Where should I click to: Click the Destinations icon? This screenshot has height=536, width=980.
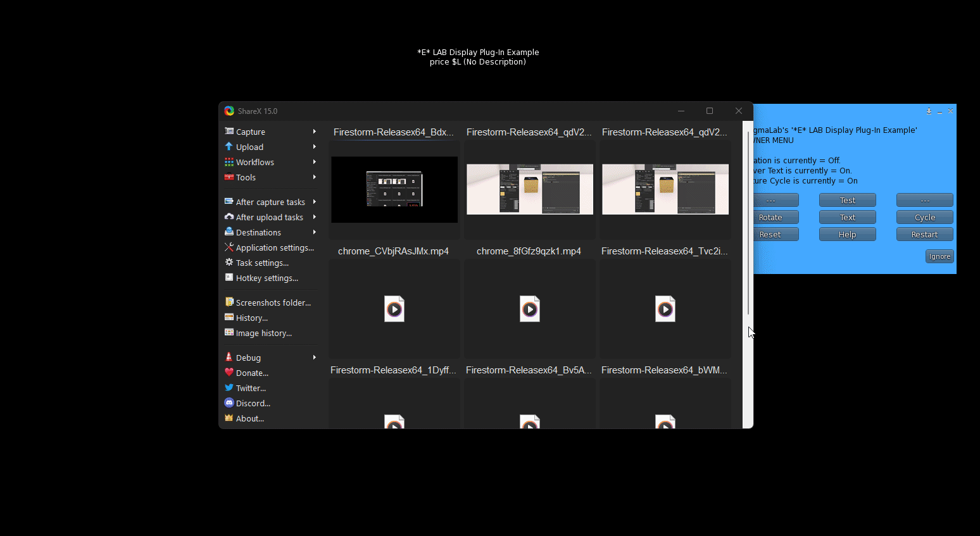229,232
